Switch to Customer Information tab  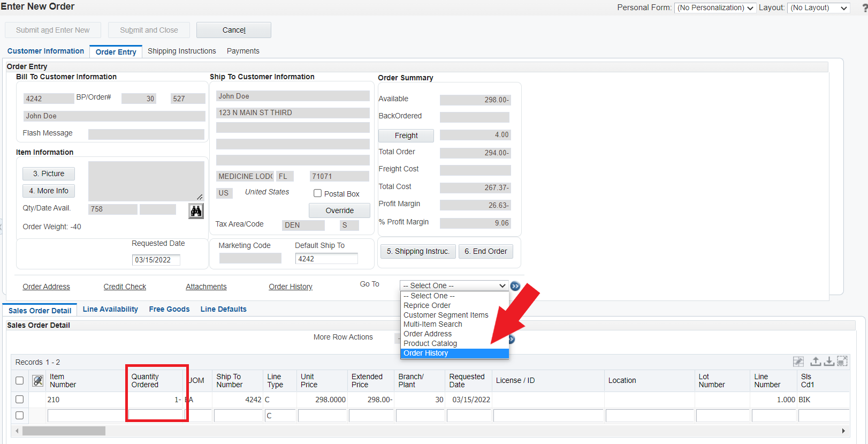[x=45, y=51]
